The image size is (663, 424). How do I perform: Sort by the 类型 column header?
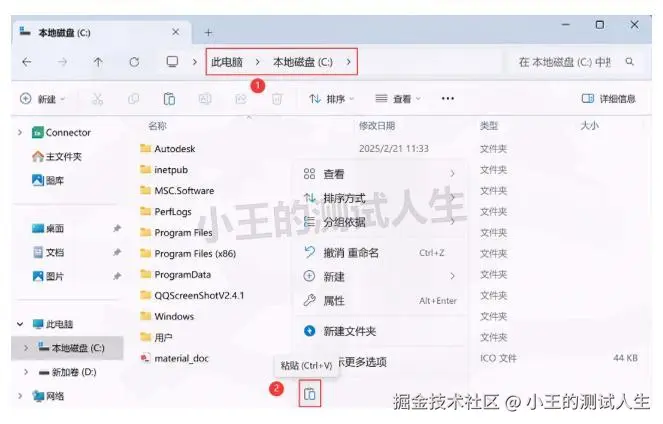[489, 126]
